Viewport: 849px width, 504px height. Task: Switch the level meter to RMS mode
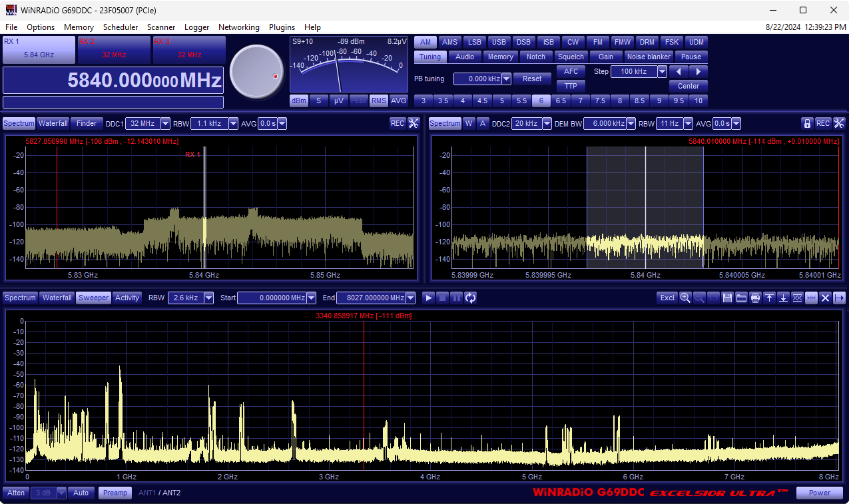click(x=379, y=101)
